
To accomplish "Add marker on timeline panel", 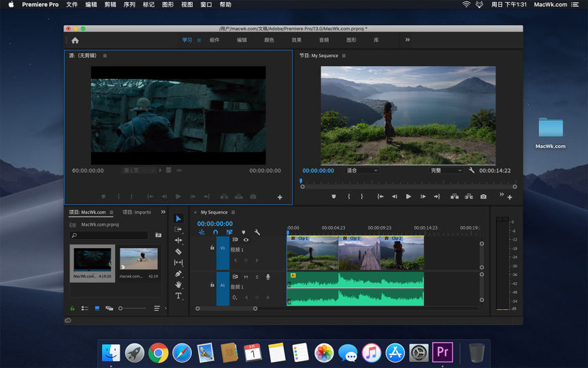I will (x=244, y=232).
